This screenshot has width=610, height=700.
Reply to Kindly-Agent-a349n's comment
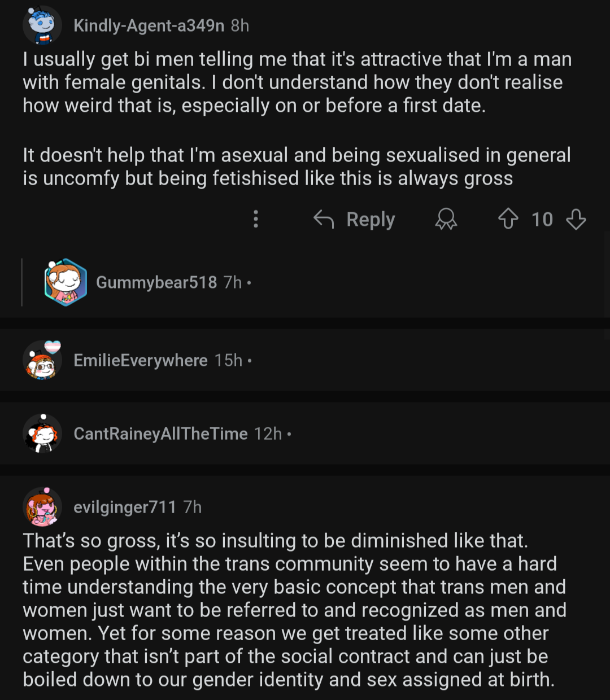tap(371, 219)
